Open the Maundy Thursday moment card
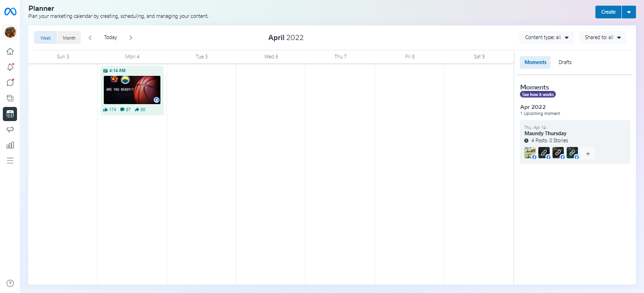This screenshot has width=644, height=293. point(575,142)
